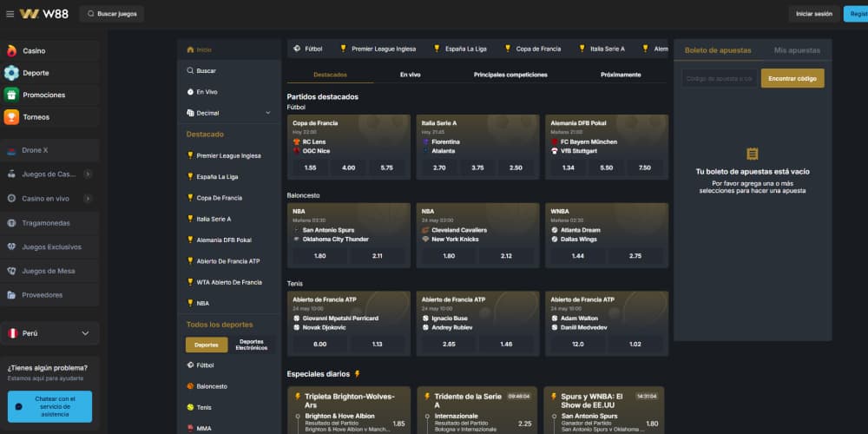Click the Encontrar código button
Image resolution: width=868 pixels, height=434 pixels.
pyautogui.click(x=792, y=79)
